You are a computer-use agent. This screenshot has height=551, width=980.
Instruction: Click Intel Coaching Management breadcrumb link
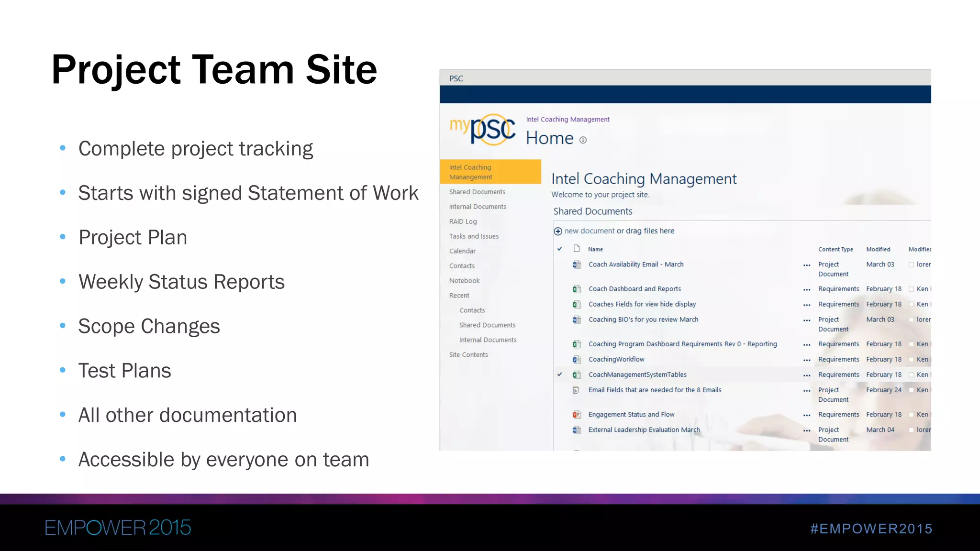click(x=568, y=120)
